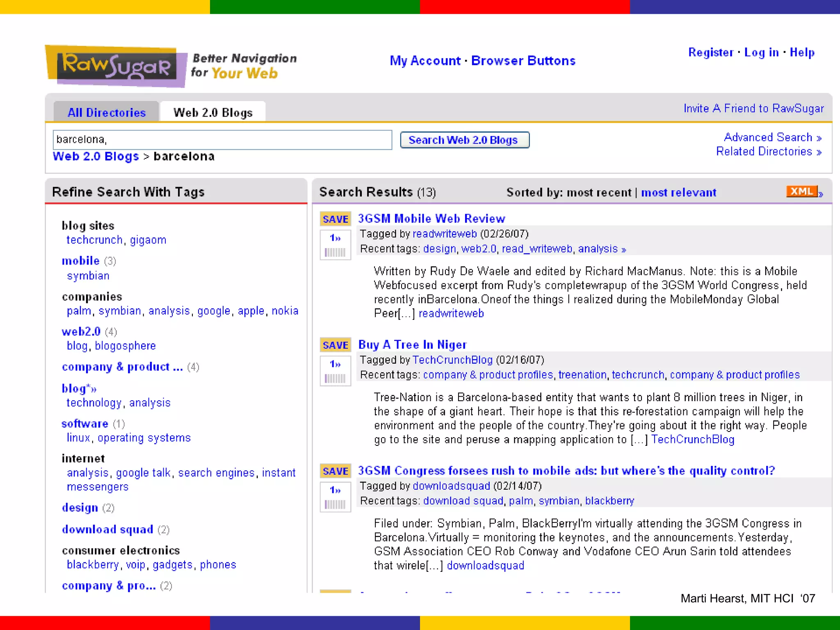Expand the blog*» tag group
The height and width of the screenshot is (630, 840).
[x=79, y=388]
